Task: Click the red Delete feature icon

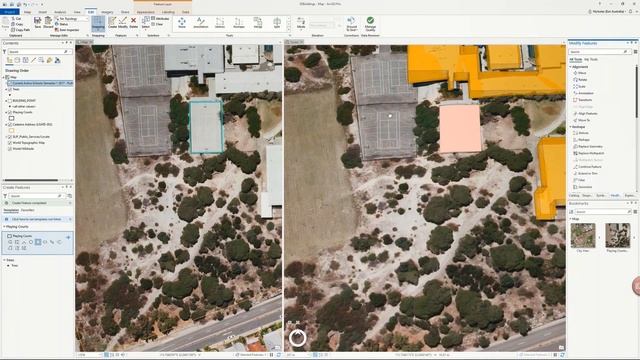Action: coord(133,22)
